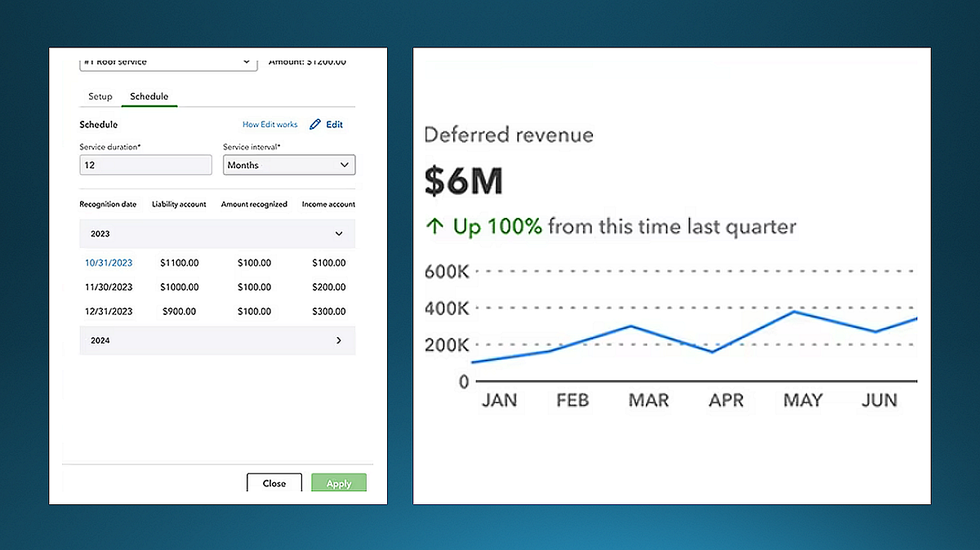Image resolution: width=980 pixels, height=550 pixels.
Task: Click the Deferred revenue heading
Action: 508,135
